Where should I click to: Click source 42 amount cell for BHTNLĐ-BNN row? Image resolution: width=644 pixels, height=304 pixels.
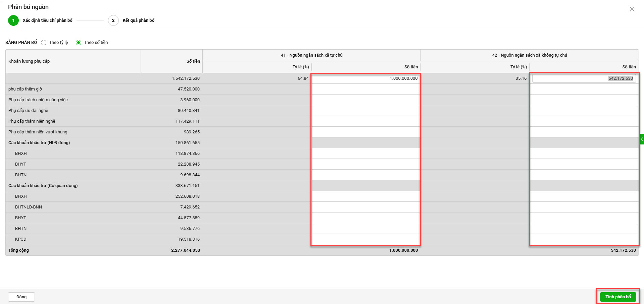[584, 207]
